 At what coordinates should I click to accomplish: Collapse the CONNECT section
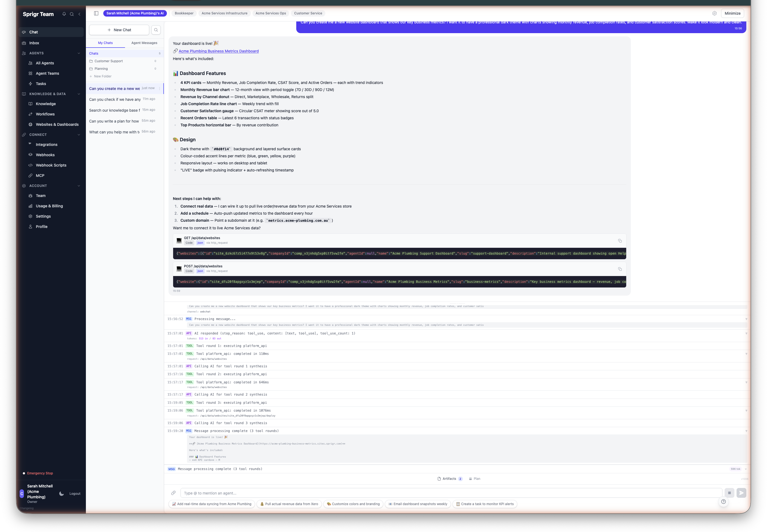pos(79,135)
